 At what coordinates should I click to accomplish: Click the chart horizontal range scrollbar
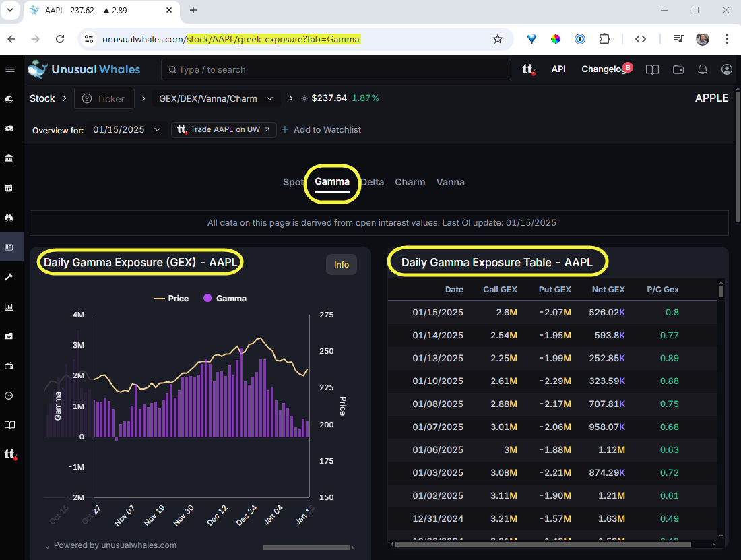coord(307,547)
